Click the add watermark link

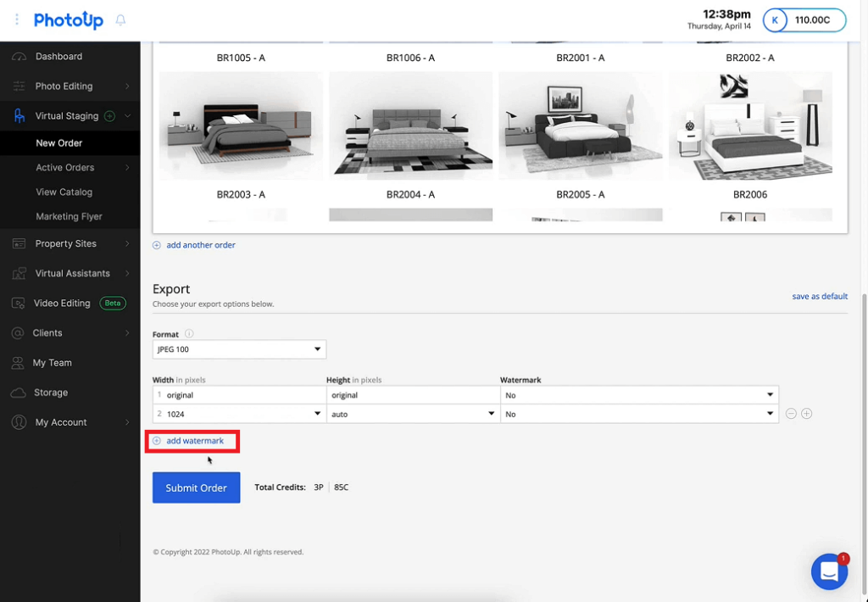[194, 441]
